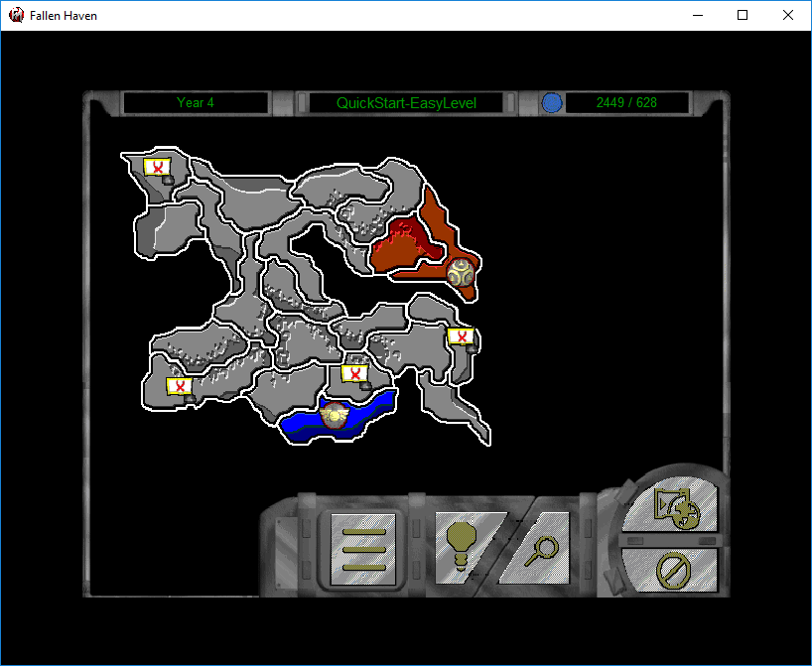The height and width of the screenshot is (666, 812).
Task: Select the neutral flag in southwest province
Action: coord(181,388)
